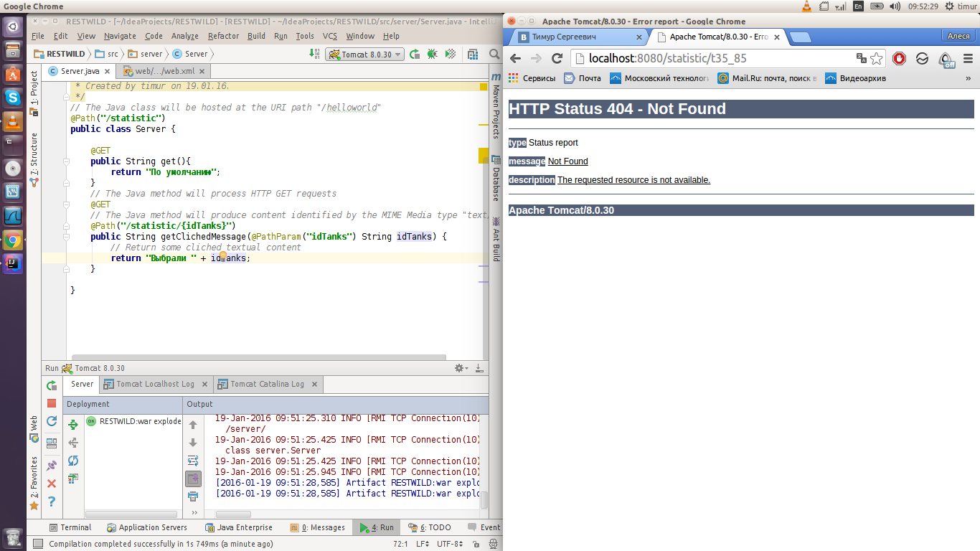980x551 pixels.
Task: Open the Tomcat 8.0.30 run configuration dropdown
Action: point(365,54)
